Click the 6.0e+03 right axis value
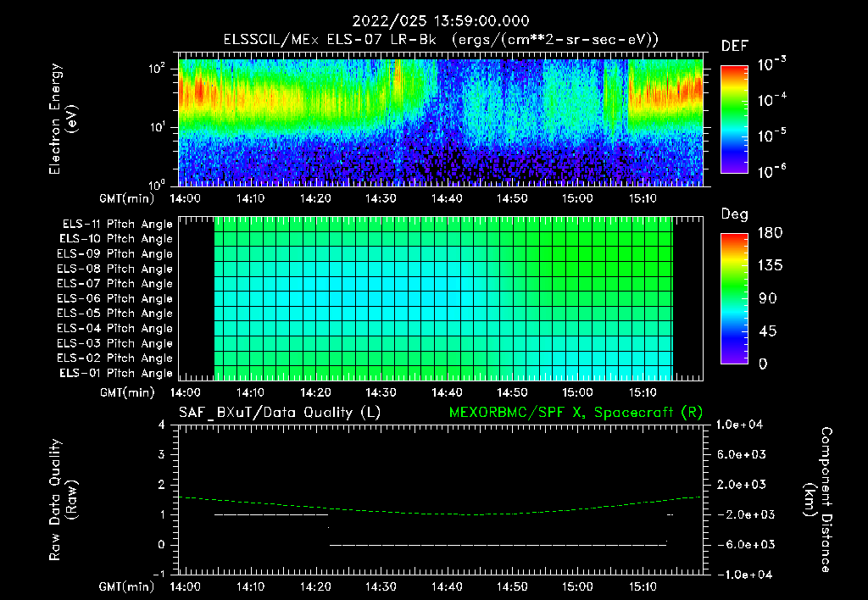The width and height of the screenshot is (868, 600). [x=741, y=454]
